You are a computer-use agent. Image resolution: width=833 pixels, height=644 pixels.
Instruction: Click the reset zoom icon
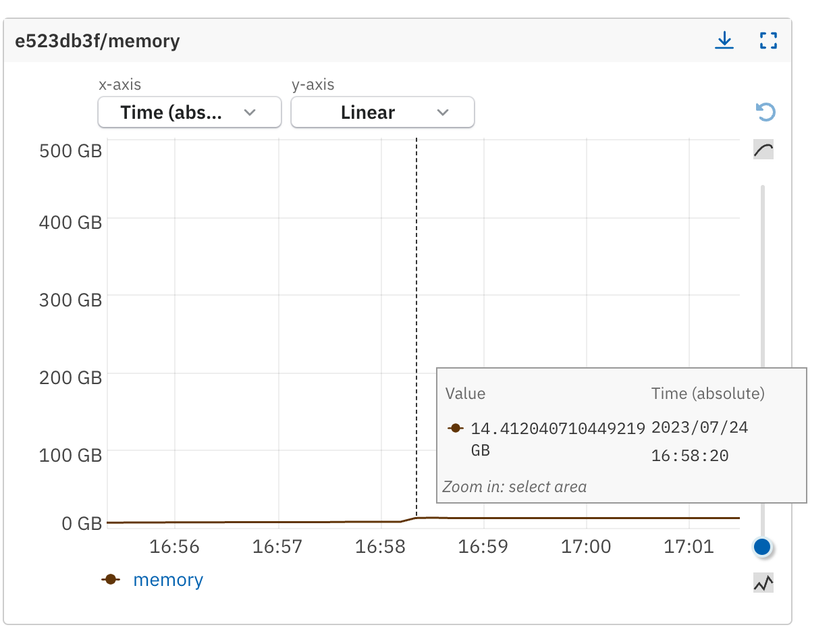pyautogui.click(x=765, y=112)
